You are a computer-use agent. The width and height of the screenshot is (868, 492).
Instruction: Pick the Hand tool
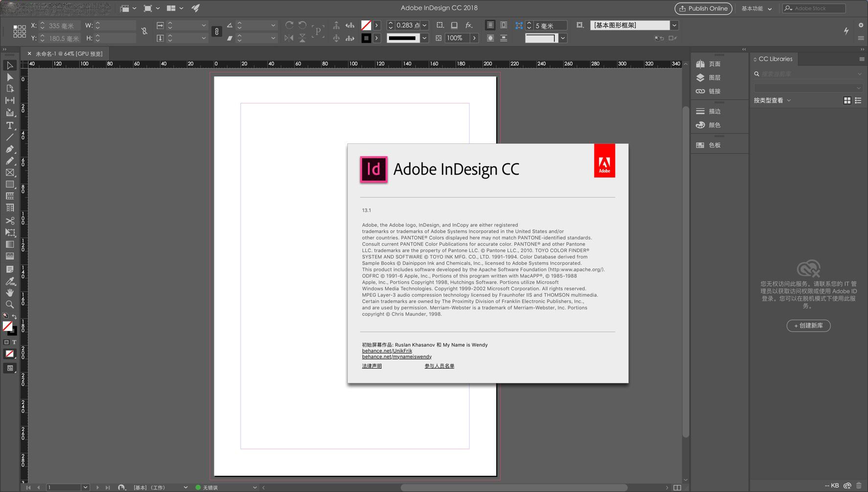[9, 292]
